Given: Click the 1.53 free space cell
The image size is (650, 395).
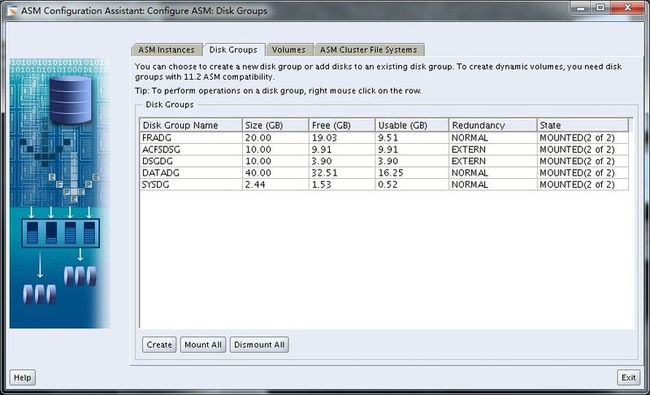Looking at the screenshot, I should (342, 184).
